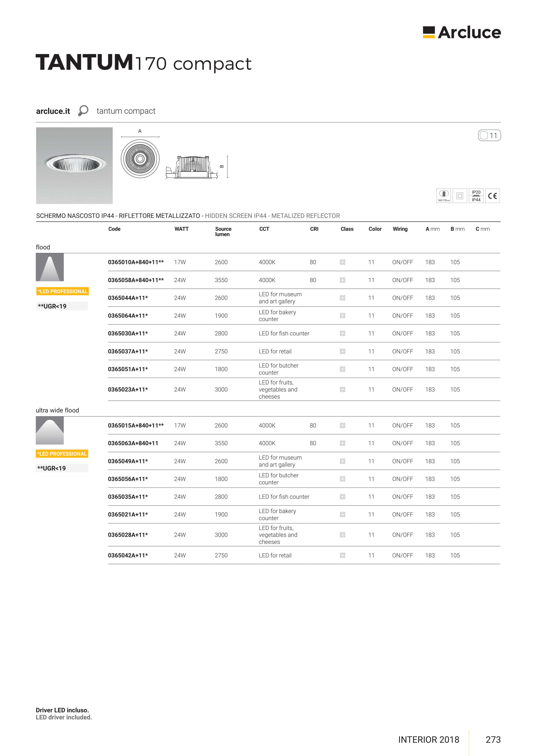Viewport: 534px width, 756px height.
Task: Click the Arcluce logo at the top
Action: [462, 32]
